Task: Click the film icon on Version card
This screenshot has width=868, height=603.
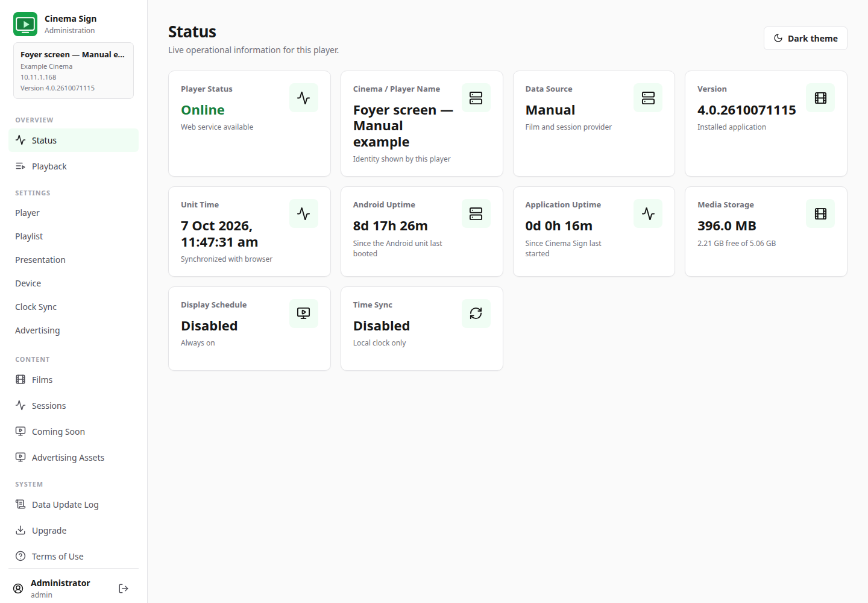Action: (x=820, y=98)
